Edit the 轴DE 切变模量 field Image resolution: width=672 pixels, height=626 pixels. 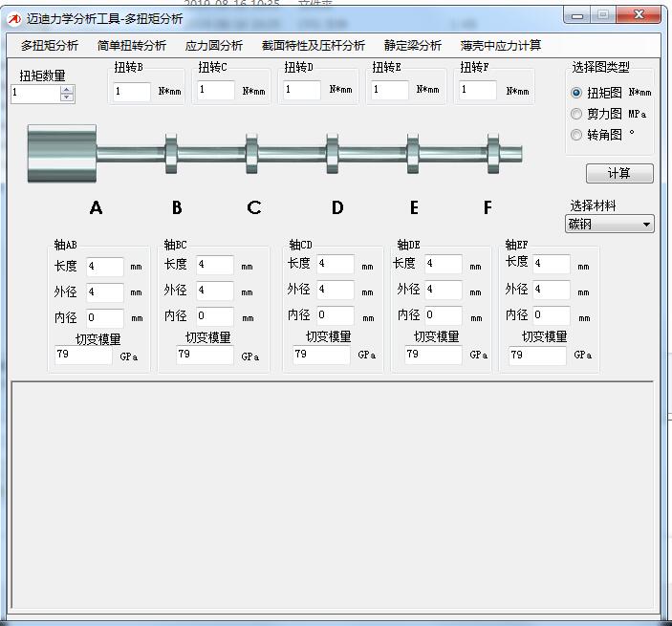pyautogui.click(x=433, y=356)
